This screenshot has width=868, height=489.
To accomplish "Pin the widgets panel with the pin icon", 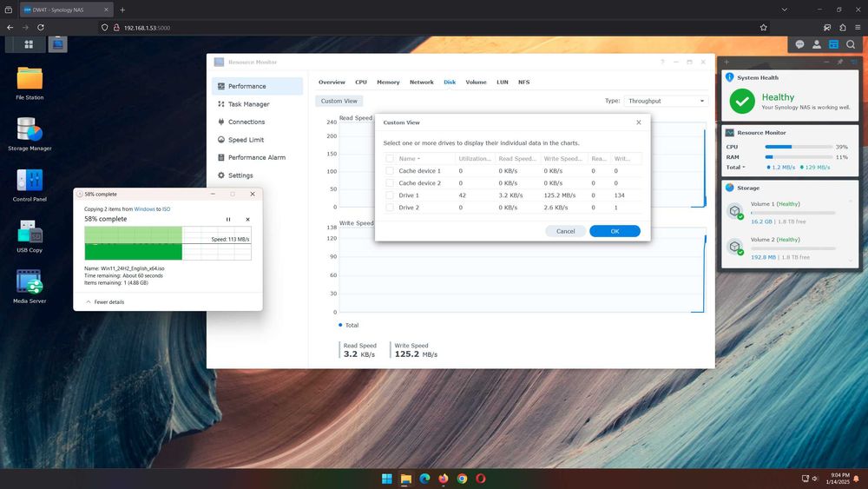I will (839, 62).
